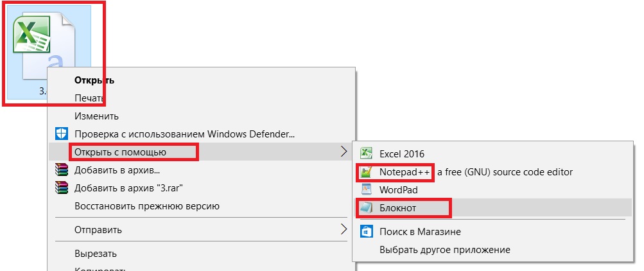
Task: Choose 'Восстановить прежнюю версию'
Action: pyautogui.click(x=147, y=206)
